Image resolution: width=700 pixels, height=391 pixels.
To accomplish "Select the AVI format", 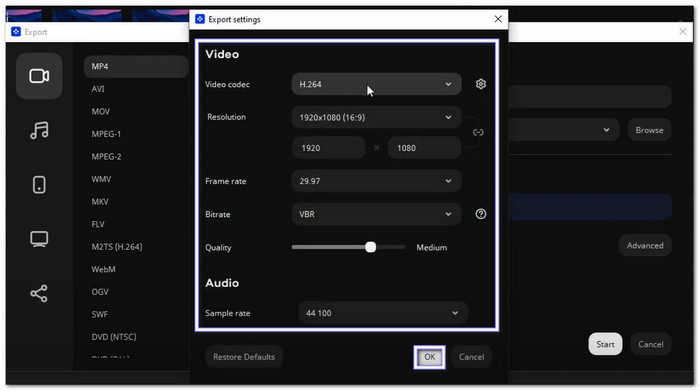I will click(98, 89).
